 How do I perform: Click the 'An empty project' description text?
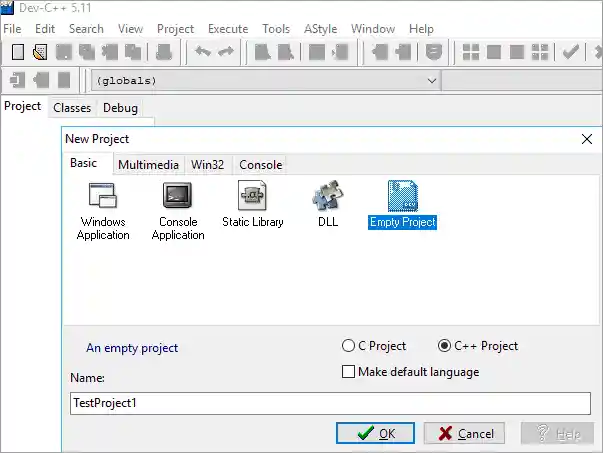(x=132, y=348)
